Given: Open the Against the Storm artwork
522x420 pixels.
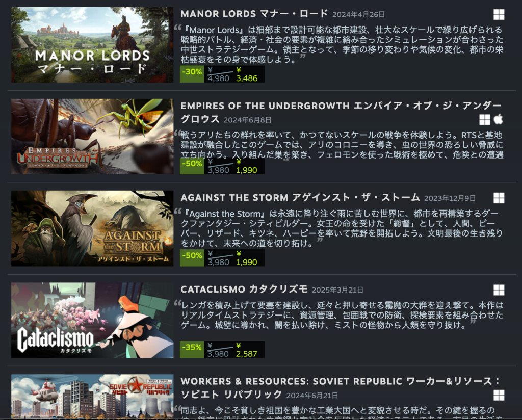Looking at the screenshot, I should pos(92,228).
